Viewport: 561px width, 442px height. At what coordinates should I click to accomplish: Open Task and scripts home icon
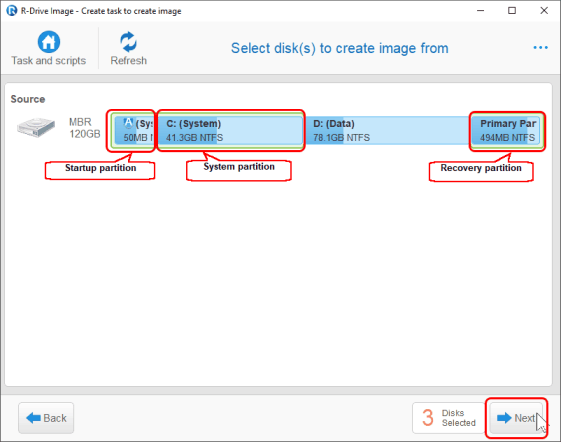[x=49, y=42]
